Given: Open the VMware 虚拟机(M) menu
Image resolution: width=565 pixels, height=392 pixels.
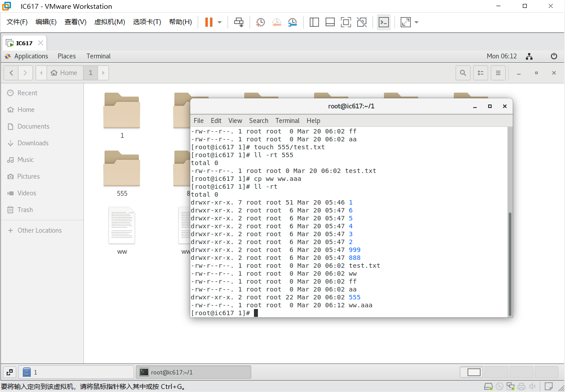Looking at the screenshot, I should coord(110,22).
